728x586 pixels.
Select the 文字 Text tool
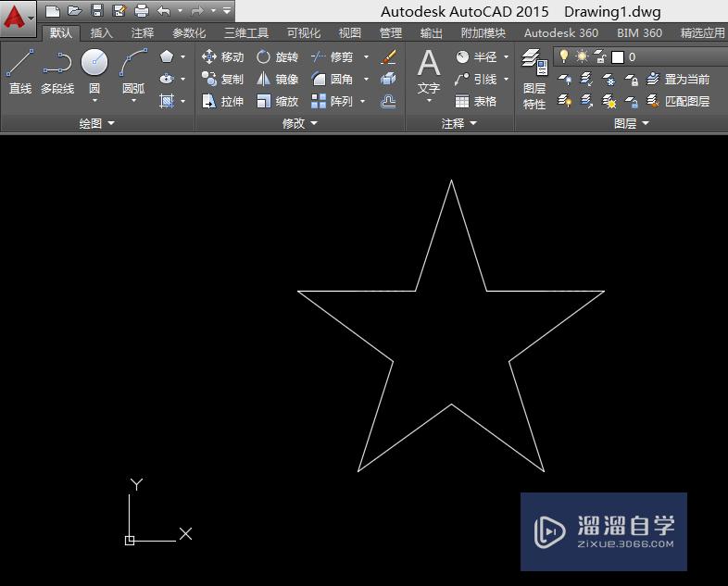[x=429, y=72]
